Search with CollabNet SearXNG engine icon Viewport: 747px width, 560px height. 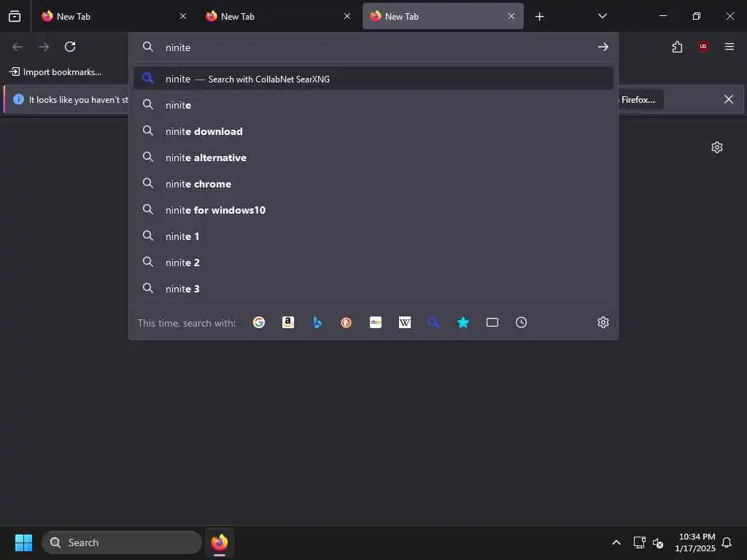click(x=433, y=322)
